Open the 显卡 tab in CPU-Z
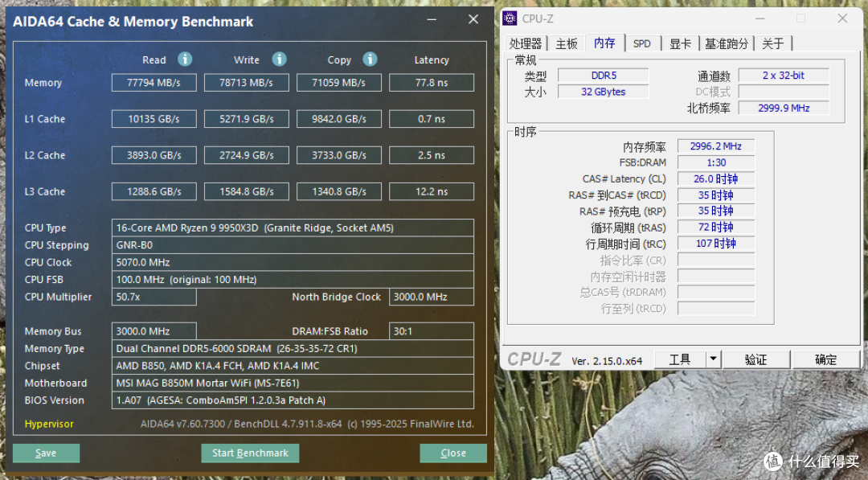 click(x=681, y=43)
